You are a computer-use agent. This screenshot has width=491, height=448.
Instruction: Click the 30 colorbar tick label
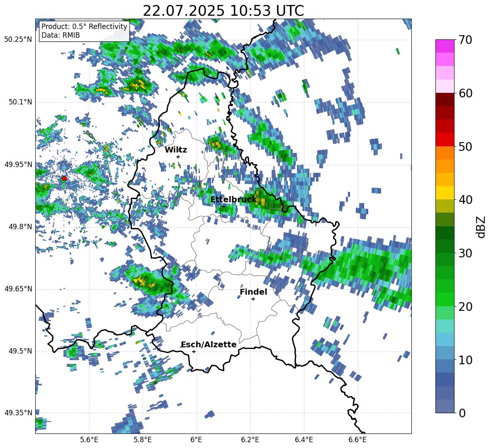tap(465, 253)
